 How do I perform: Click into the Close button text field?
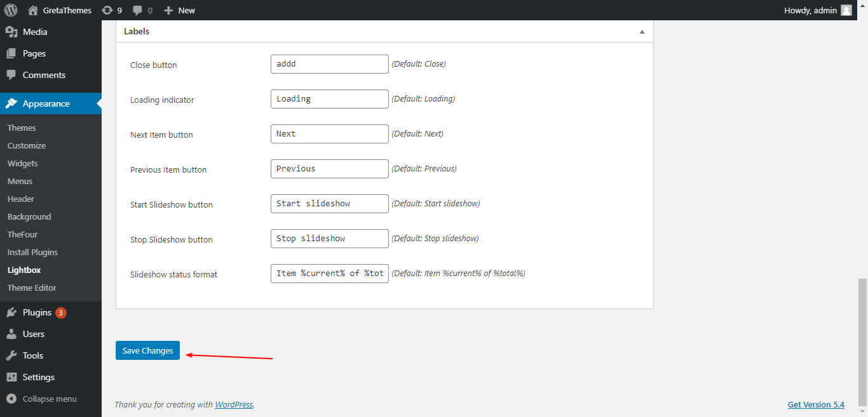[x=329, y=63]
